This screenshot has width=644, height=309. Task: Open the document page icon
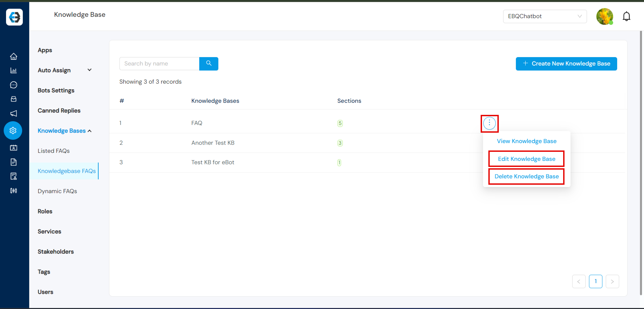pyautogui.click(x=14, y=162)
